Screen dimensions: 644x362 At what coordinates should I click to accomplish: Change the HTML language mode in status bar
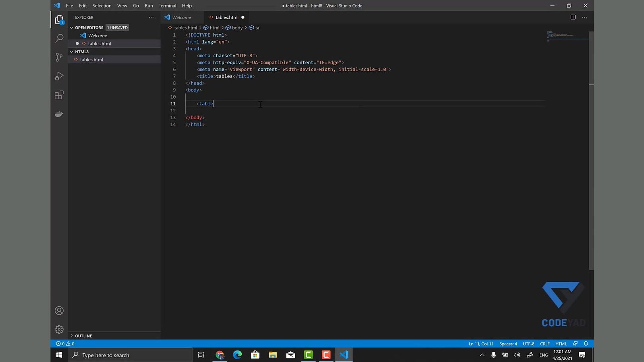point(561,344)
